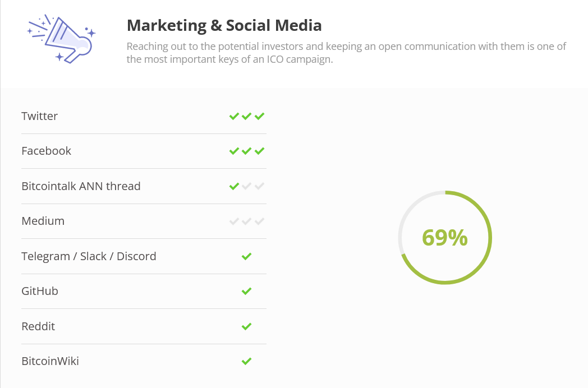This screenshot has height=388, width=588.
Task: Select the Reddit row label
Action: pyautogui.click(x=38, y=326)
